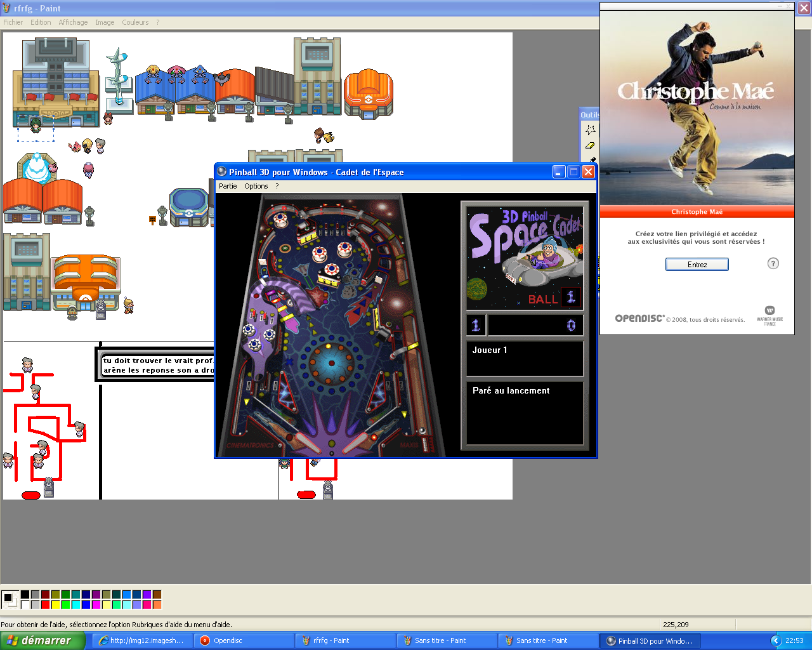The image size is (812, 650).
Task: Pick the periwinkle color swatch
Action: [136, 605]
